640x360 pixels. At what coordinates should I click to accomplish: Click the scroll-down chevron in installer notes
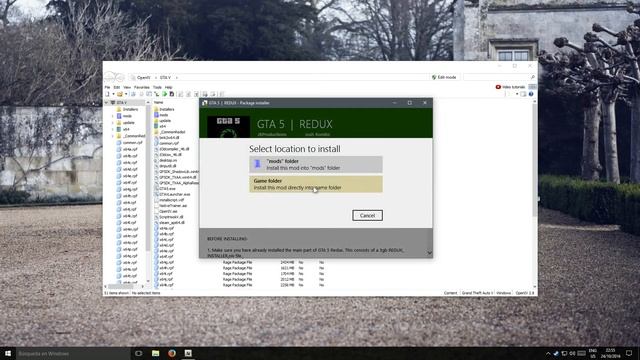pyautogui.click(x=429, y=253)
